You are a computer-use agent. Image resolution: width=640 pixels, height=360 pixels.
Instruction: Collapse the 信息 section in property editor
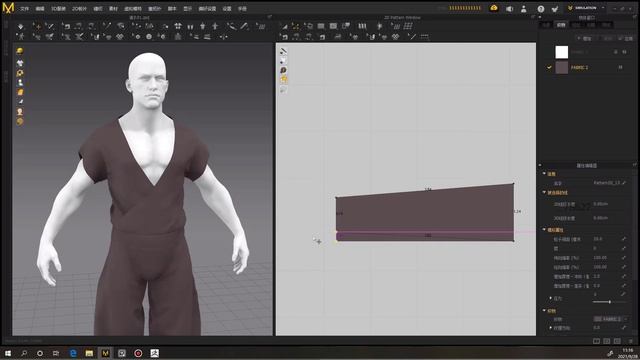(x=544, y=174)
